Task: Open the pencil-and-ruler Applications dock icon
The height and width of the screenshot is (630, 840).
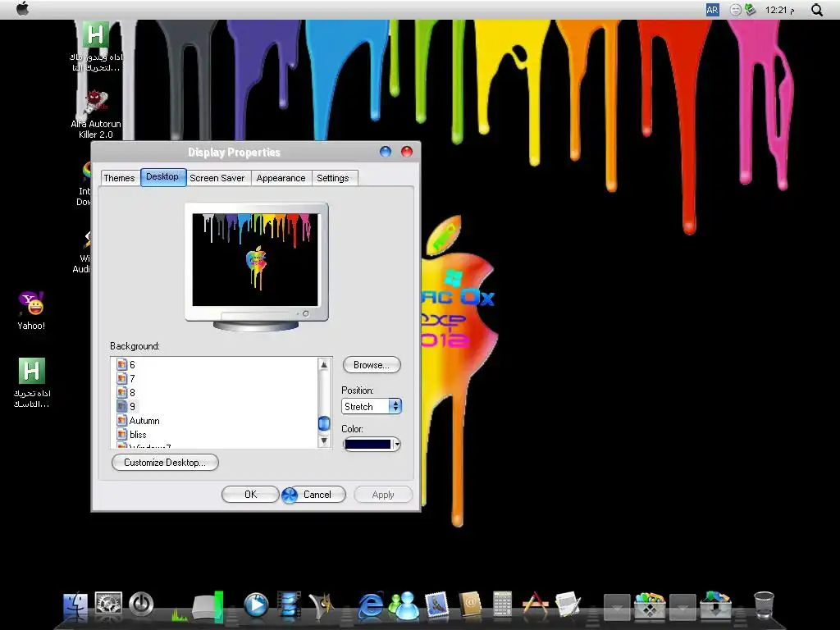Action: (x=535, y=604)
